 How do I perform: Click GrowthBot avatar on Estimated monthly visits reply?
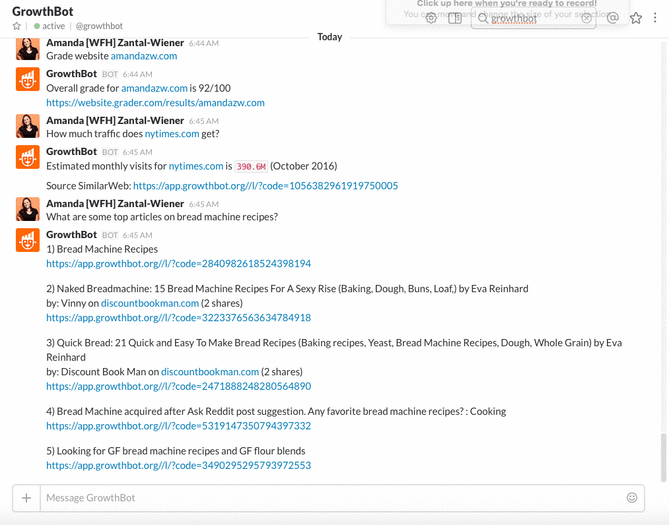28,157
